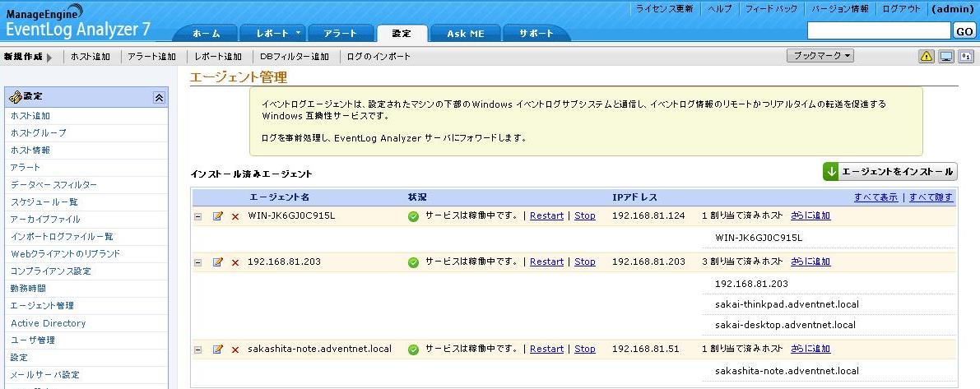Edit agent sakashita-note.adventnet.local pencil icon
The width and height of the screenshot is (980, 389).
(217, 349)
